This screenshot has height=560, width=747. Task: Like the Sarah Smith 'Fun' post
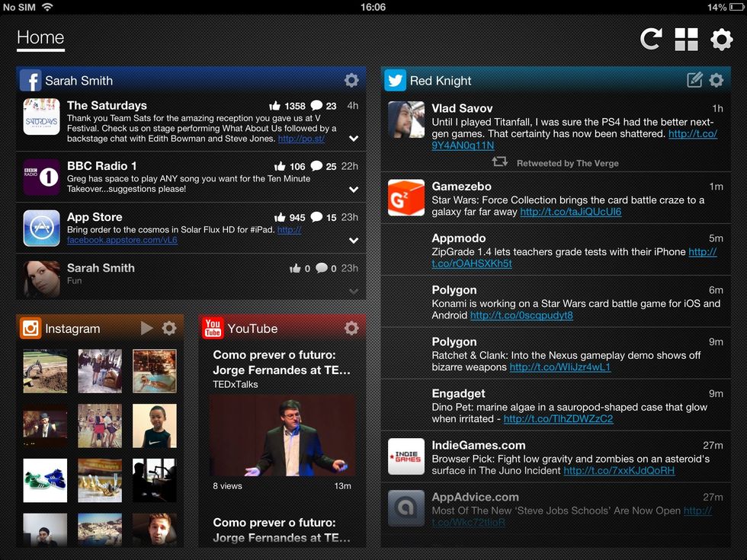295,268
